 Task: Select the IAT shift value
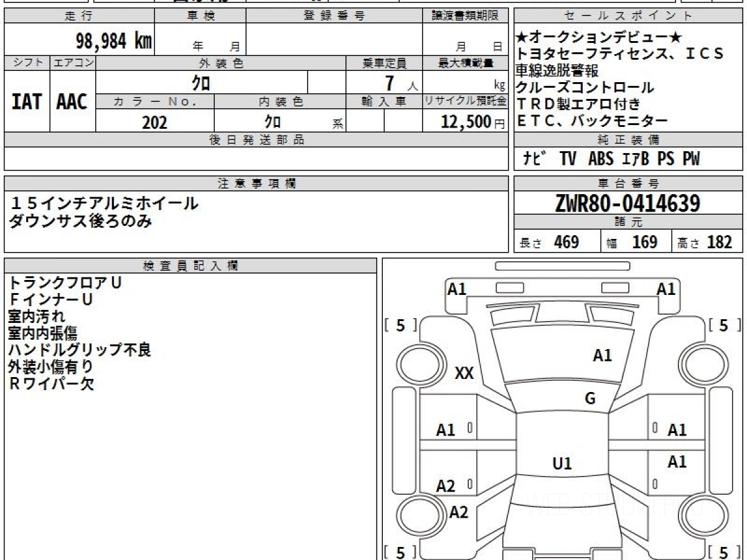27,102
